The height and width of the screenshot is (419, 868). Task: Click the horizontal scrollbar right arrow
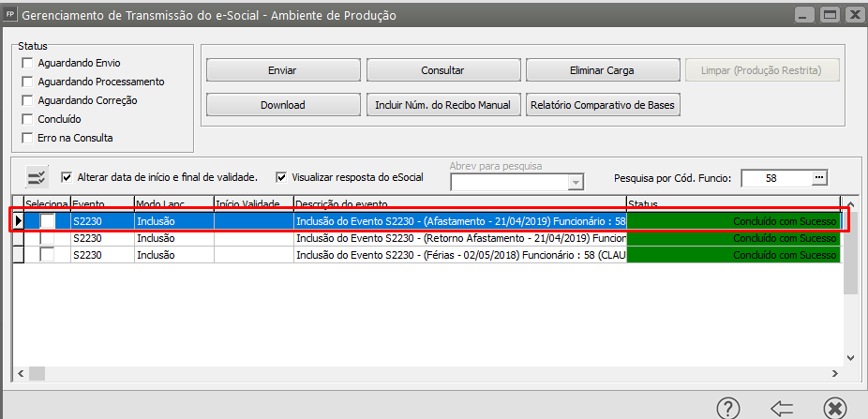[835, 374]
